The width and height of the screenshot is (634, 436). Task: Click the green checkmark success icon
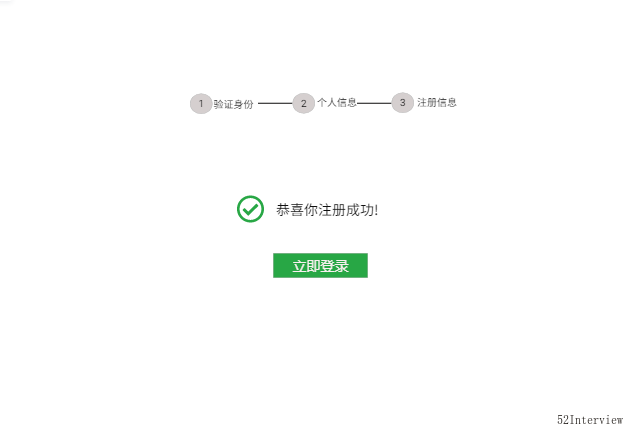pos(250,209)
